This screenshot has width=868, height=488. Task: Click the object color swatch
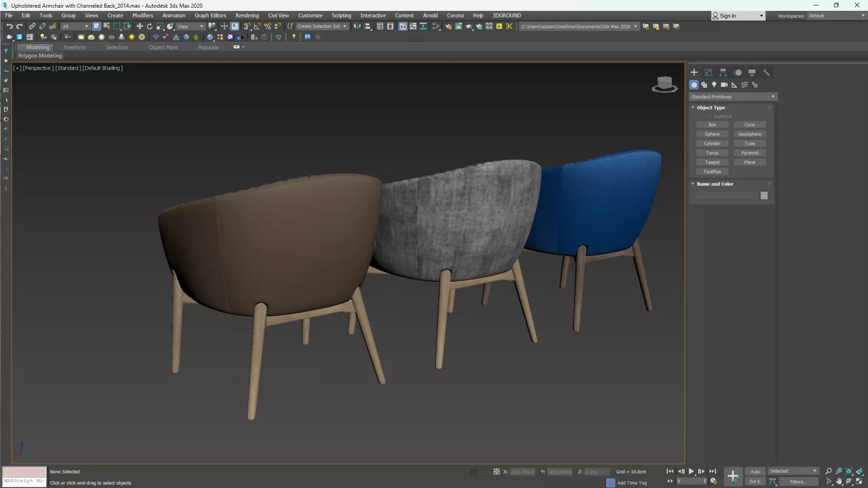(x=764, y=195)
